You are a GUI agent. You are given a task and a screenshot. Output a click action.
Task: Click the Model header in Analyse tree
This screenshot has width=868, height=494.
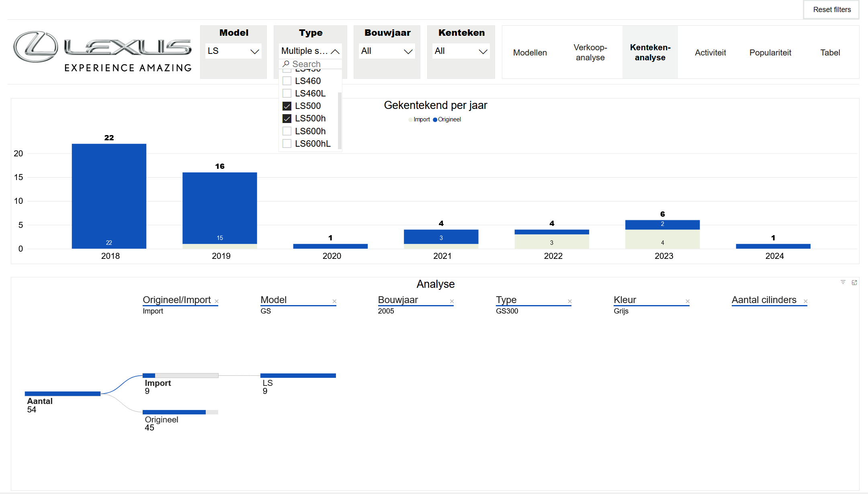pos(274,300)
